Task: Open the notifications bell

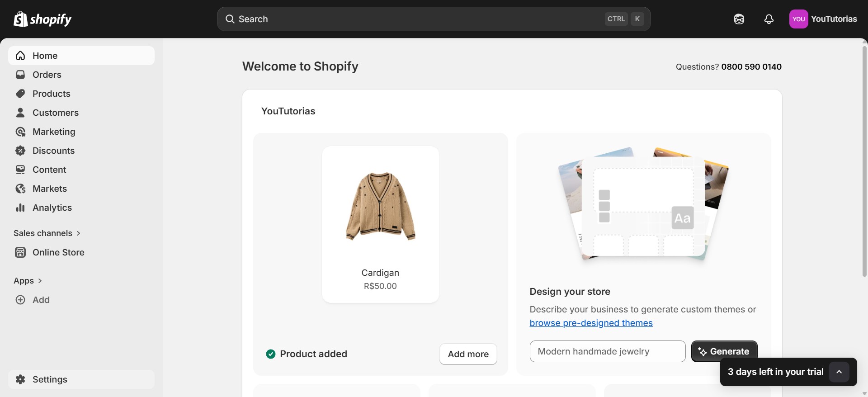Action: coord(769,19)
